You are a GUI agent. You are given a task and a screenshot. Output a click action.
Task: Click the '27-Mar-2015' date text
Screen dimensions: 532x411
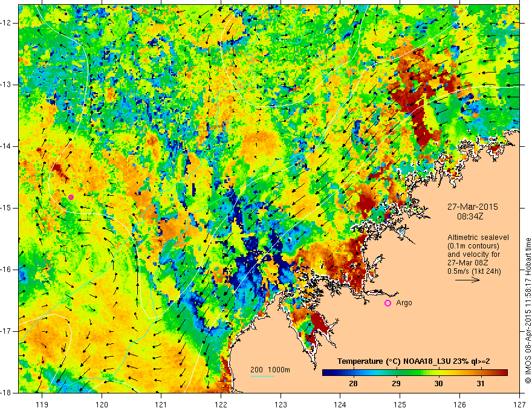point(473,207)
